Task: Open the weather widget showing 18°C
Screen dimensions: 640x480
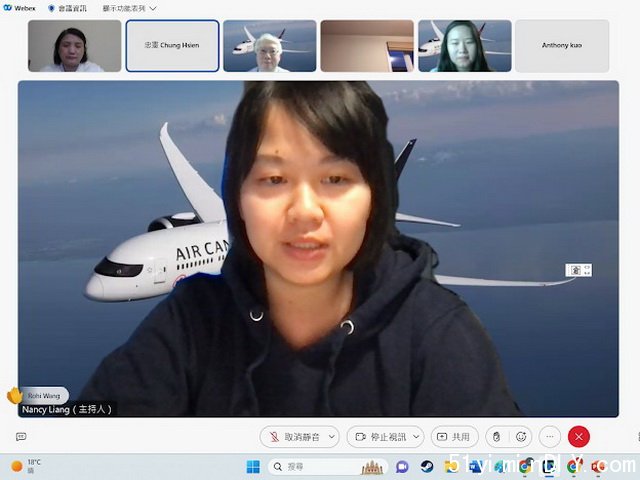Action: pos(27,466)
